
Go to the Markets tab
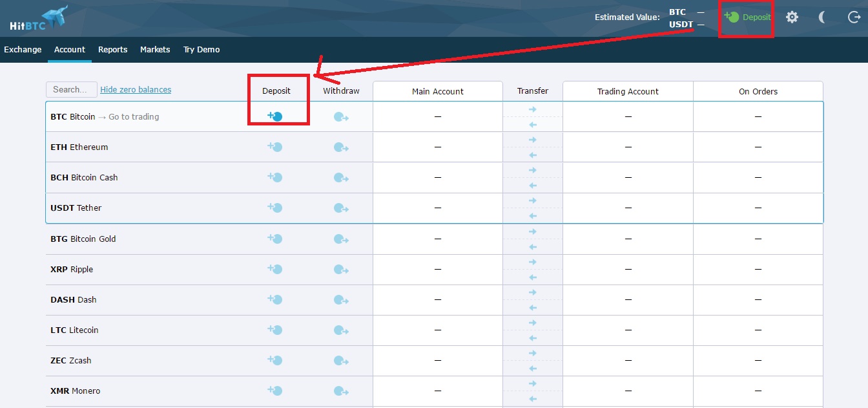click(x=155, y=49)
